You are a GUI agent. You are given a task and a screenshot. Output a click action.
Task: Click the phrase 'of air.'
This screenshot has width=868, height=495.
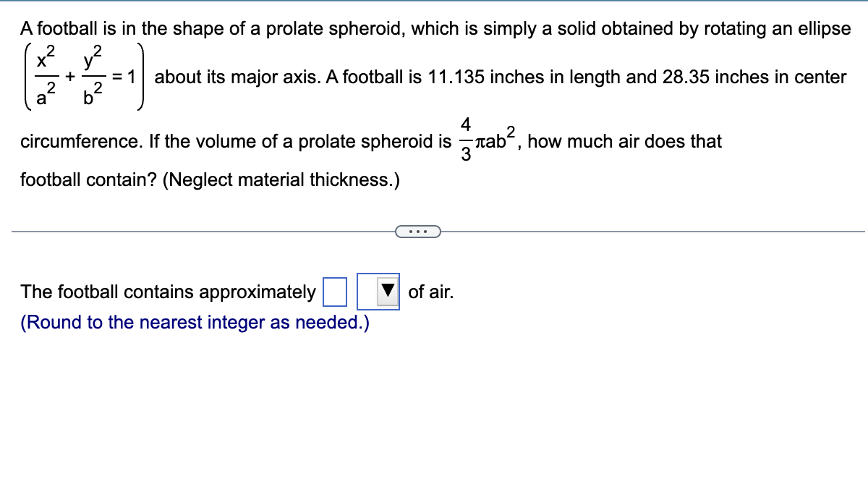(431, 292)
